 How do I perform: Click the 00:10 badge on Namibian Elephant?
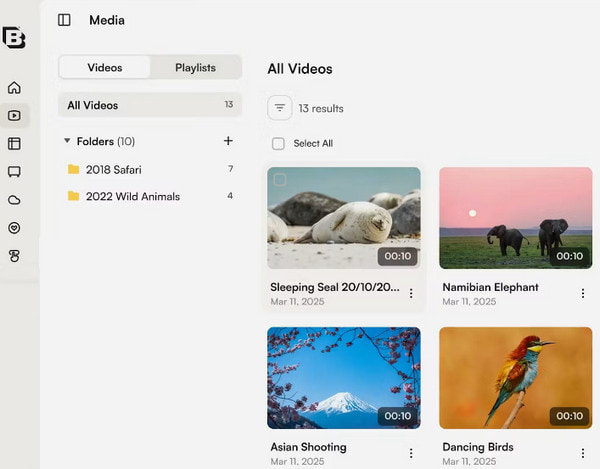click(569, 256)
